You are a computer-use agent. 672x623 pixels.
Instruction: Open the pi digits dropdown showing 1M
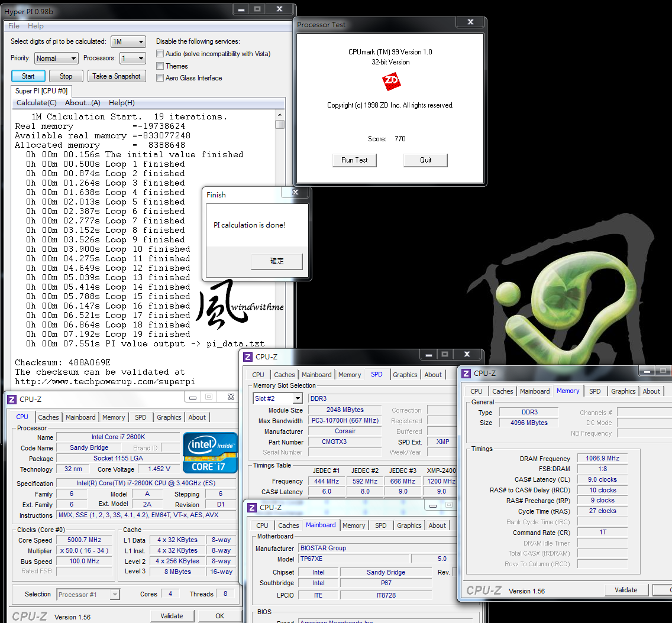[128, 42]
